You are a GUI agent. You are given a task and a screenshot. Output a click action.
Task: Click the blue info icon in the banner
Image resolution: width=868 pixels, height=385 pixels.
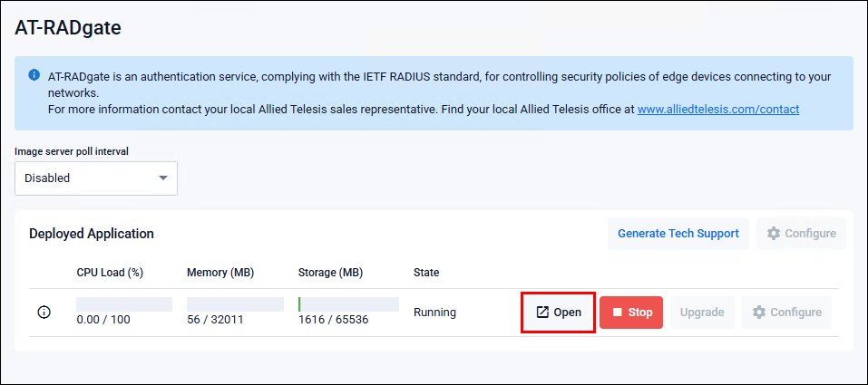[x=34, y=74]
